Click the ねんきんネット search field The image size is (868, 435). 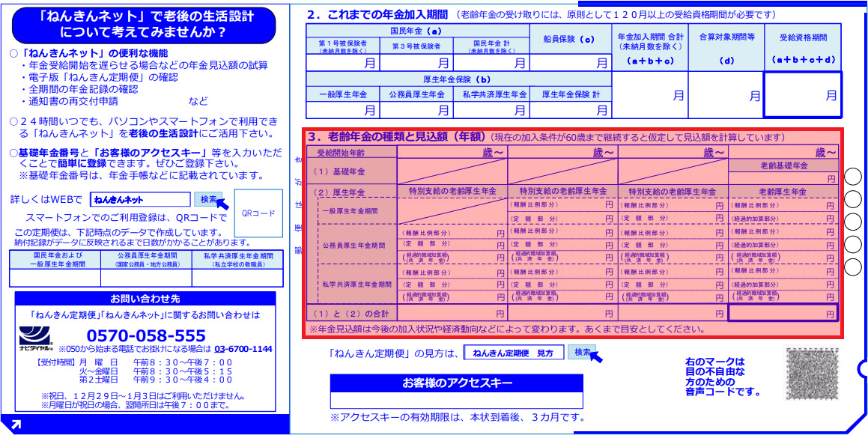click(x=139, y=200)
